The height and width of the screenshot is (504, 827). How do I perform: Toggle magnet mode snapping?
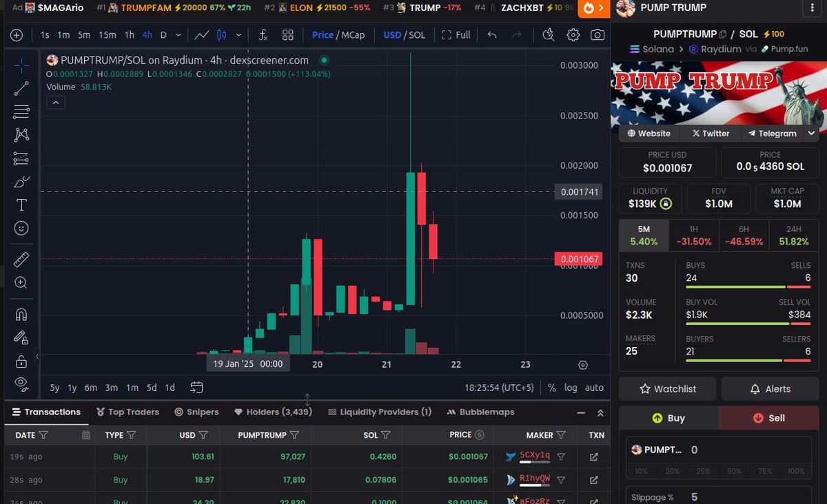21,315
